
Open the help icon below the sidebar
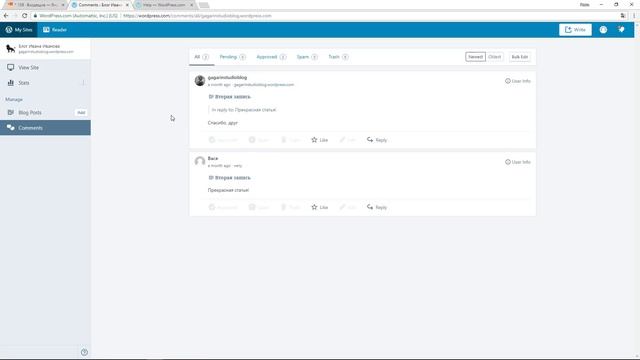pos(84,352)
